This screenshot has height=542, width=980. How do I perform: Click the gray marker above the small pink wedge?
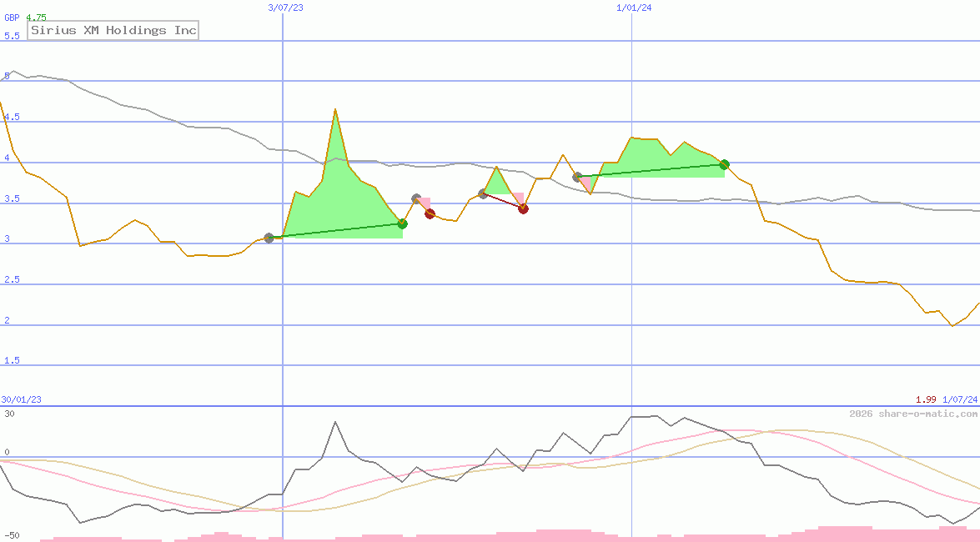pos(577,176)
